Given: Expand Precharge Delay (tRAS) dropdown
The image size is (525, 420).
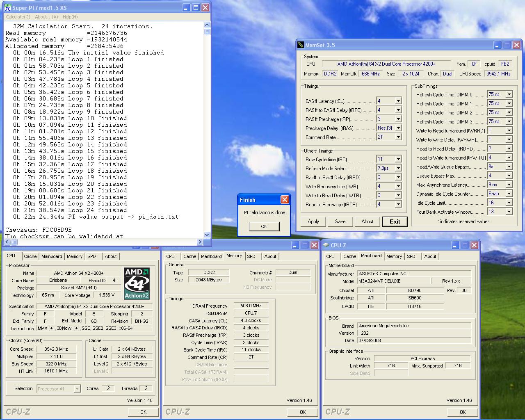Looking at the screenshot, I should [398, 128].
